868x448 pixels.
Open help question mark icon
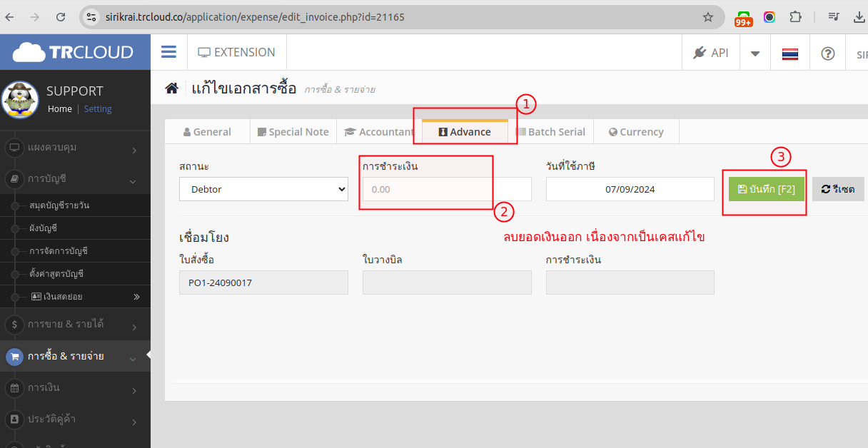tap(828, 54)
